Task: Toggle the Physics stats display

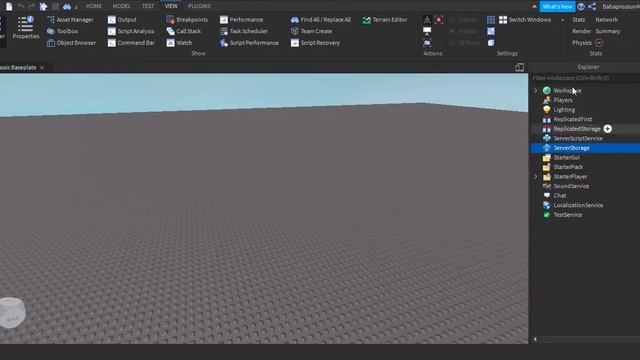Action: coord(582,43)
